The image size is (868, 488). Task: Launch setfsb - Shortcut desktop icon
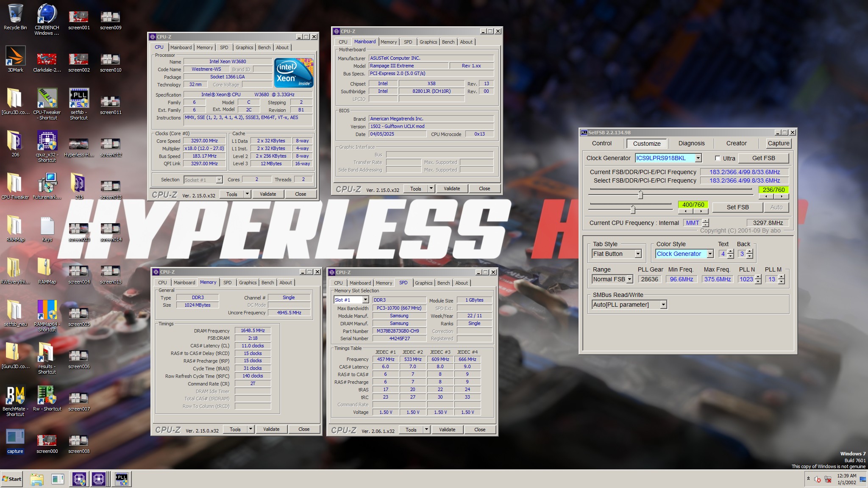[x=79, y=104]
